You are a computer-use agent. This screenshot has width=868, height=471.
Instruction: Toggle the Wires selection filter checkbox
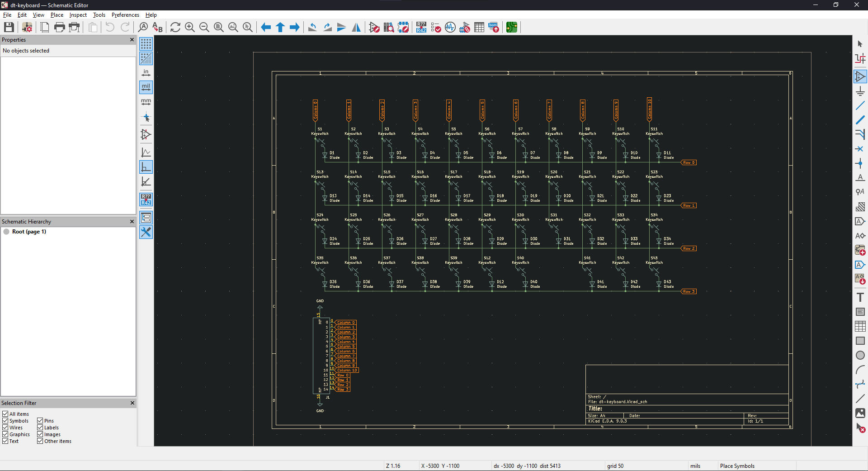coord(5,427)
